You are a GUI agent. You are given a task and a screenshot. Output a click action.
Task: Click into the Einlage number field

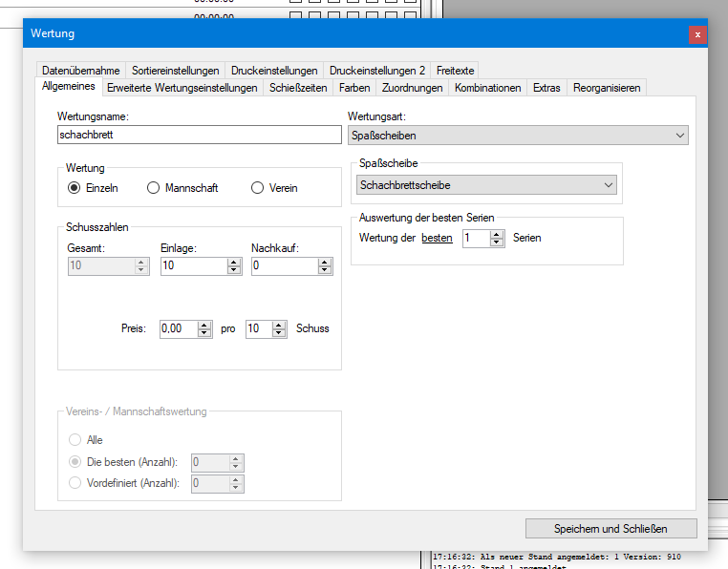[x=193, y=266]
